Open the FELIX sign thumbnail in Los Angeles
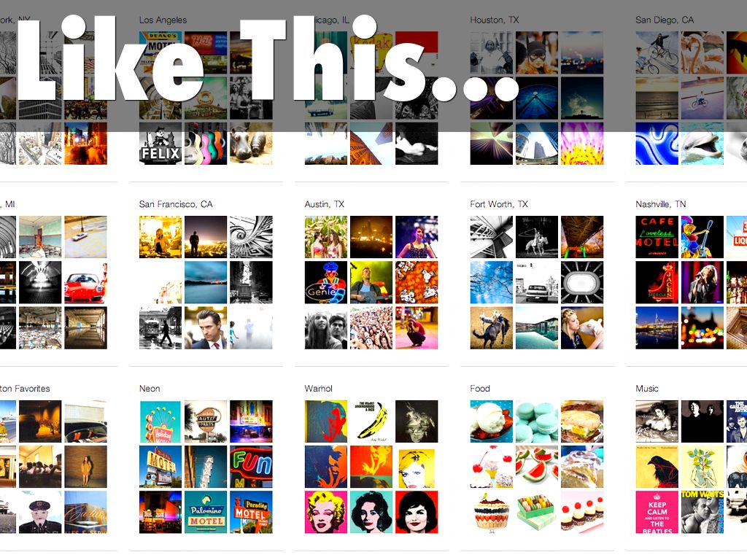 click(160, 144)
